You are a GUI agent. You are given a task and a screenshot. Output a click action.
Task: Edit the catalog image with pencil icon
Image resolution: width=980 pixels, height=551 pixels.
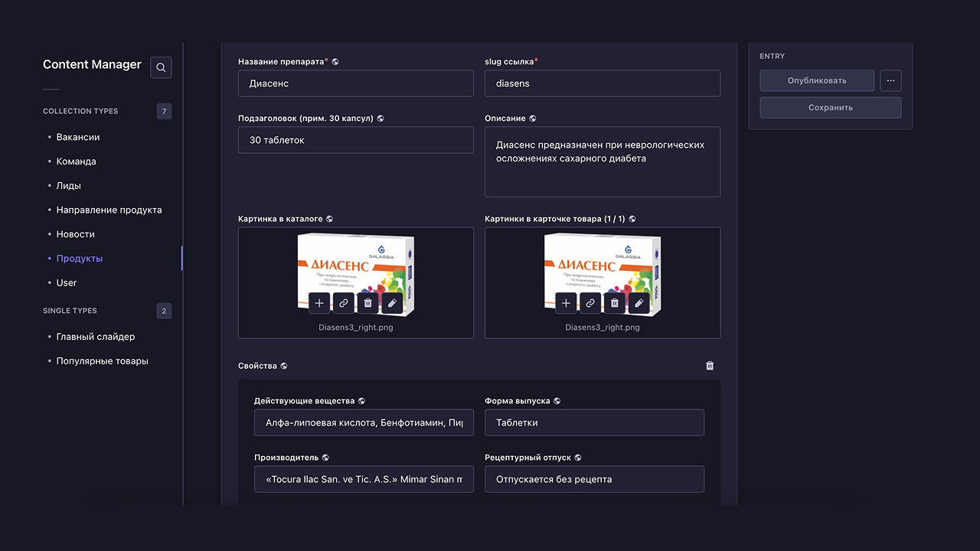[x=393, y=304]
